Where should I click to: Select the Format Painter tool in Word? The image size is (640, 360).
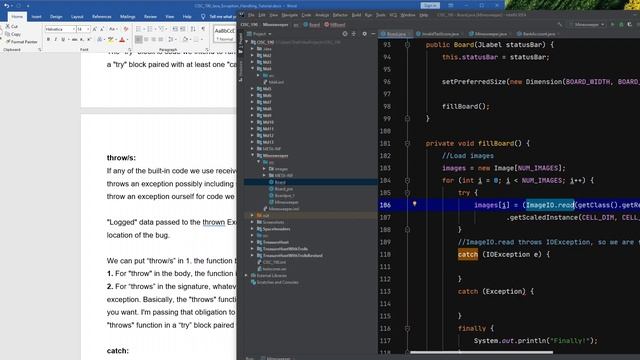(21, 42)
